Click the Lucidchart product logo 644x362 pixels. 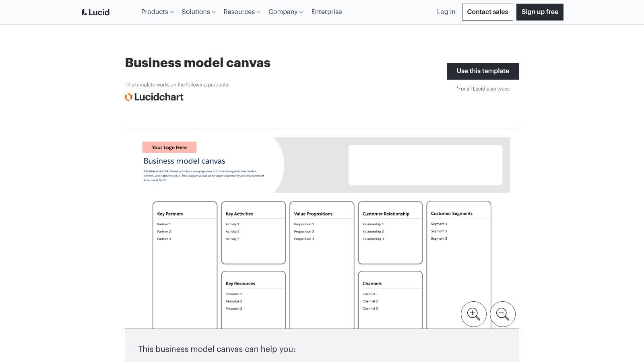154,97
